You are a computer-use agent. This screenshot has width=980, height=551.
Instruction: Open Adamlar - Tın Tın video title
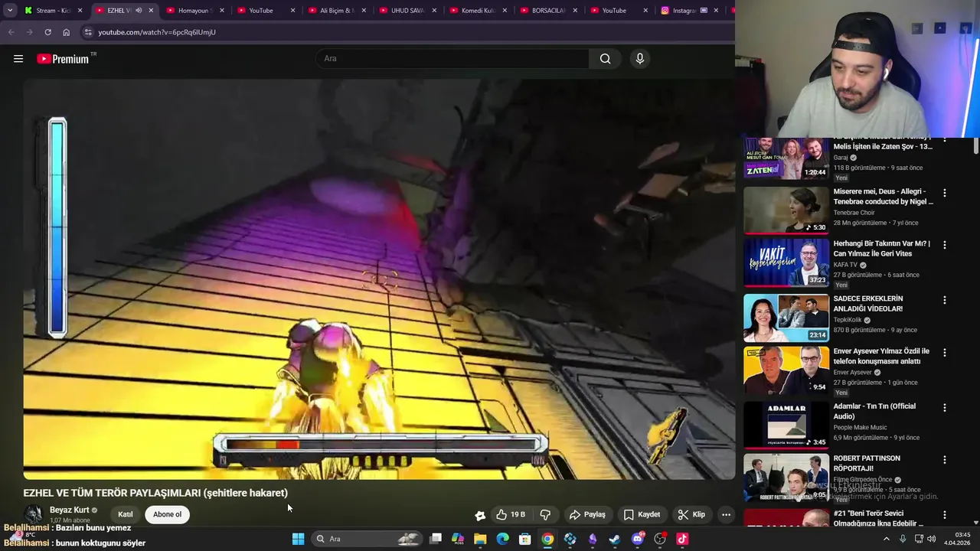pos(874,411)
